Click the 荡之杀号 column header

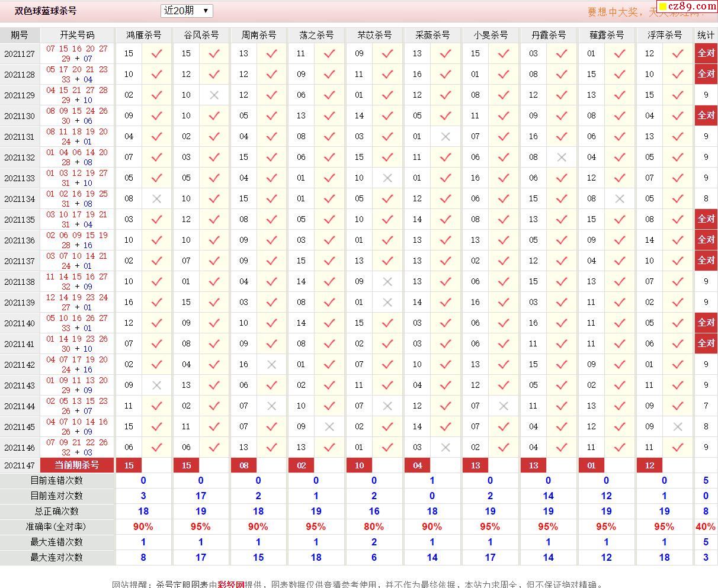pyautogui.click(x=316, y=35)
